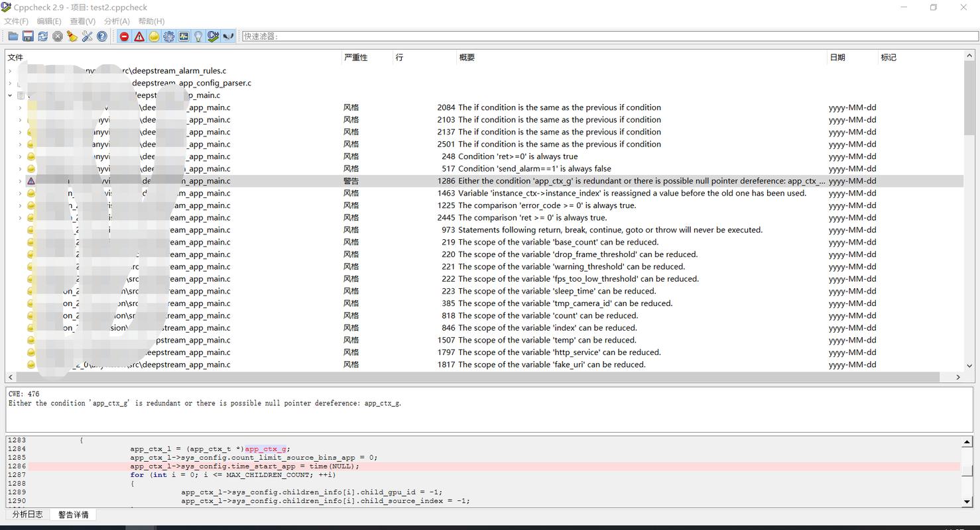Toggle portability filter (blue gear)
This screenshot has width=980, height=530.
click(x=169, y=36)
